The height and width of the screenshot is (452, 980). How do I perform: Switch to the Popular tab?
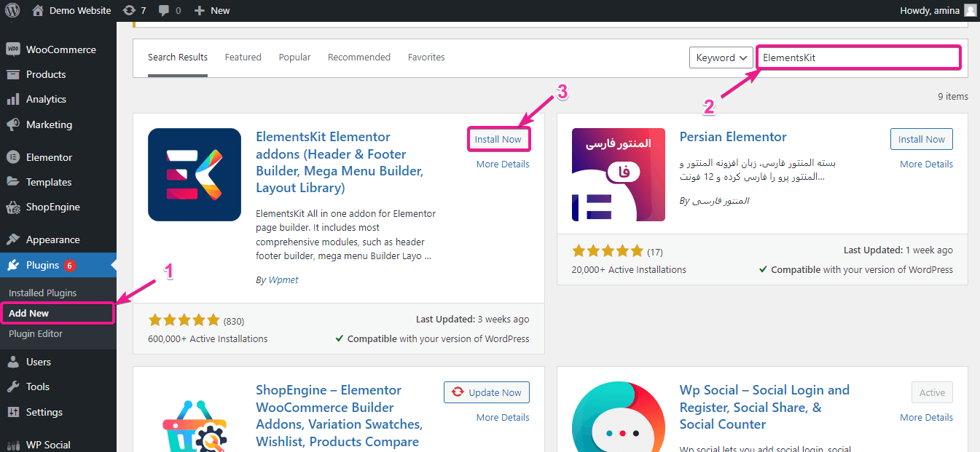pyautogui.click(x=294, y=58)
